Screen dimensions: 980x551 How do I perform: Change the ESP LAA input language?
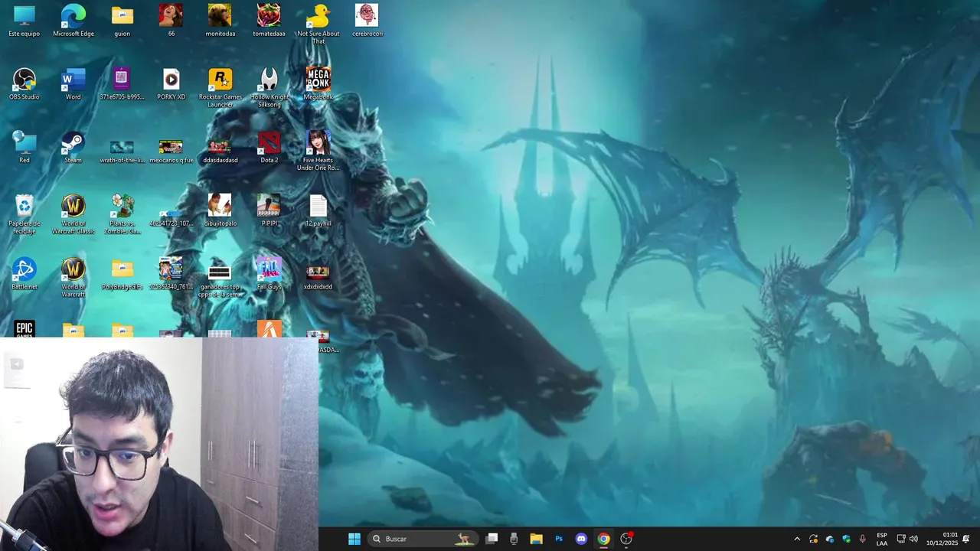(882, 539)
